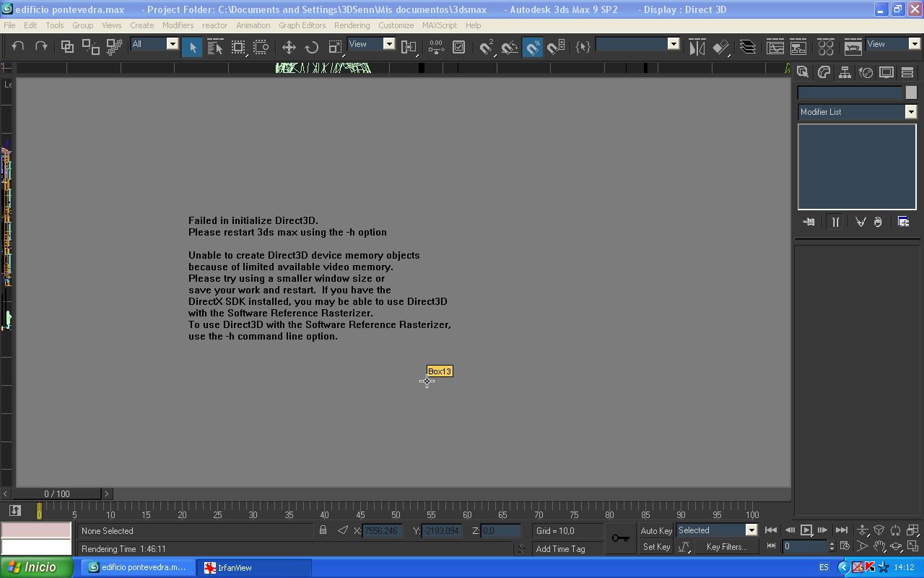Toggle Angle Snap
The image size is (924, 578).
click(510, 47)
